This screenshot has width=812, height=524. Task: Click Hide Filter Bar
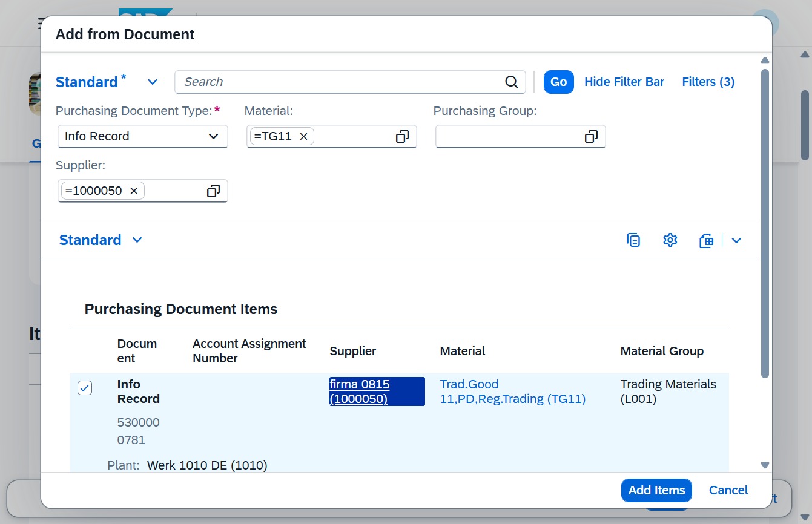tap(624, 82)
